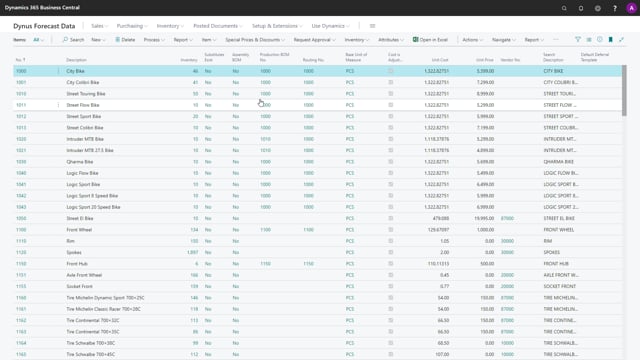Toggle Cost is Adjusted checkbox for Rim
Screen dimensions: 640x360
tap(391, 241)
